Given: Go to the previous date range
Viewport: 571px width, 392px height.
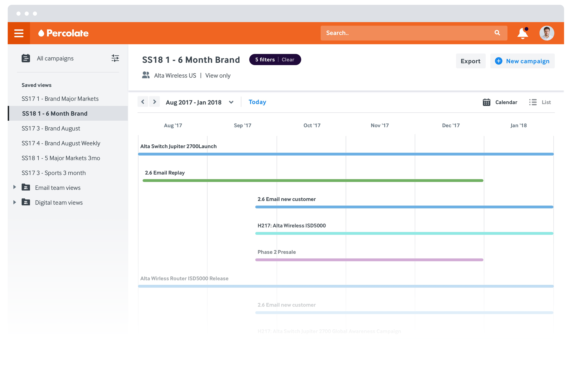Looking at the screenshot, I should pyautogui.click(x=143, y=102).
